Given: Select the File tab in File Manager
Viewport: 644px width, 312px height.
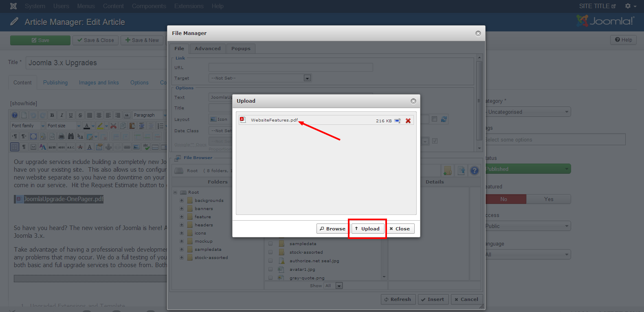Looking at the screenshot, I should (179, 49).
